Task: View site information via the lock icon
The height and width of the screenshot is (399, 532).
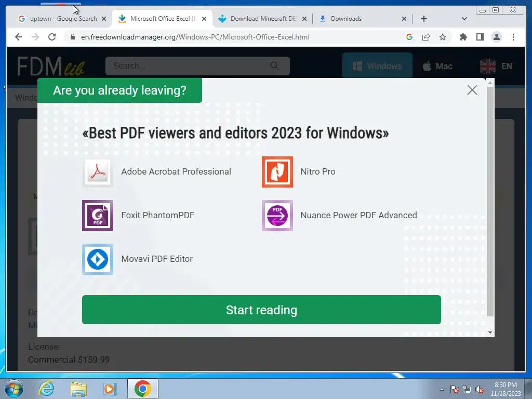Action: point(72,37)
